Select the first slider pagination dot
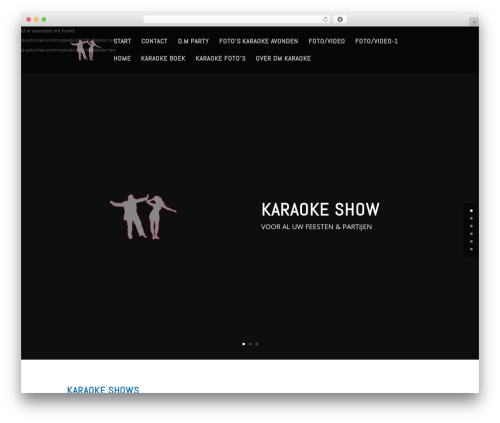 pyautogui.click(x=243, y=344)
